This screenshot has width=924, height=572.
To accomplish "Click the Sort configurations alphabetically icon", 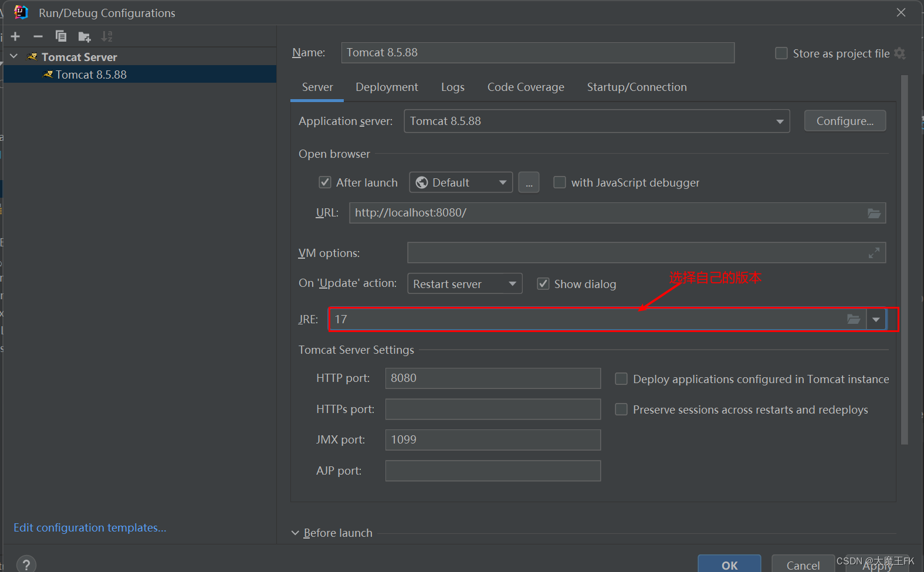I will [x=107, y=36].
